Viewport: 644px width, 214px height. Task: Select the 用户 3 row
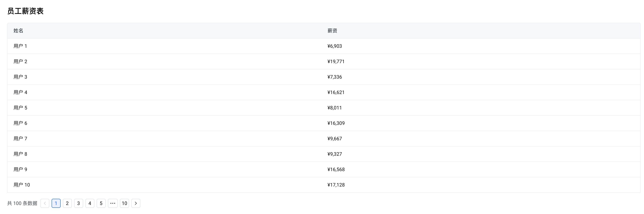(x=20, y=77)
